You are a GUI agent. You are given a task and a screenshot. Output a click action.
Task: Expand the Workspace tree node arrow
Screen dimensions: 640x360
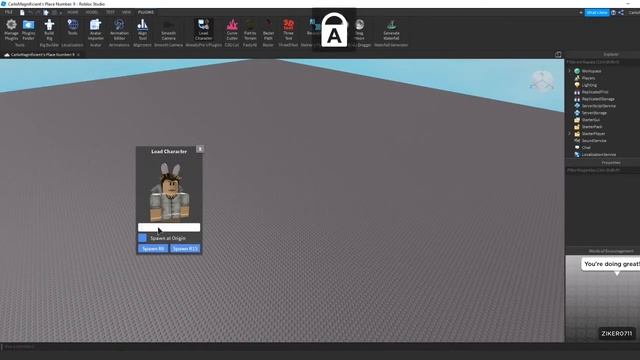coord(570,71)
